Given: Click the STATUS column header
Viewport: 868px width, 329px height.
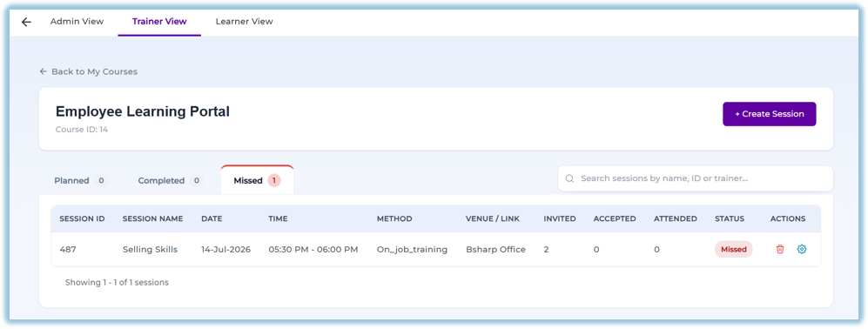Looking at the screenshot, I should point(730,218).
